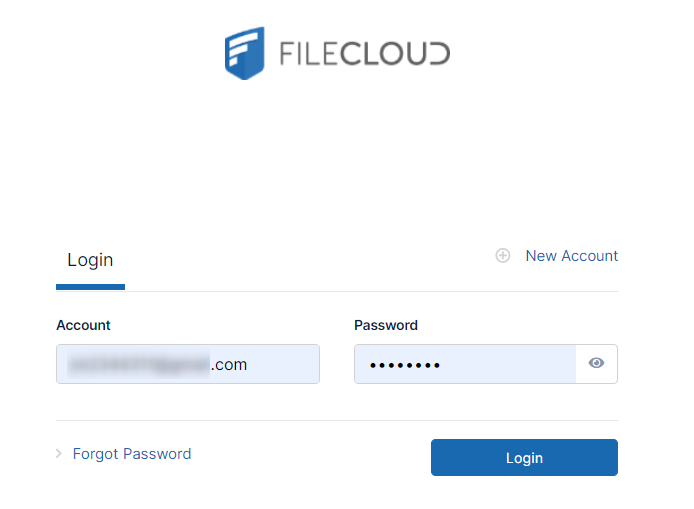694x509 pixels.
Task: Click the FileCloud shield logo icon
Action: (x=244, y=53)
